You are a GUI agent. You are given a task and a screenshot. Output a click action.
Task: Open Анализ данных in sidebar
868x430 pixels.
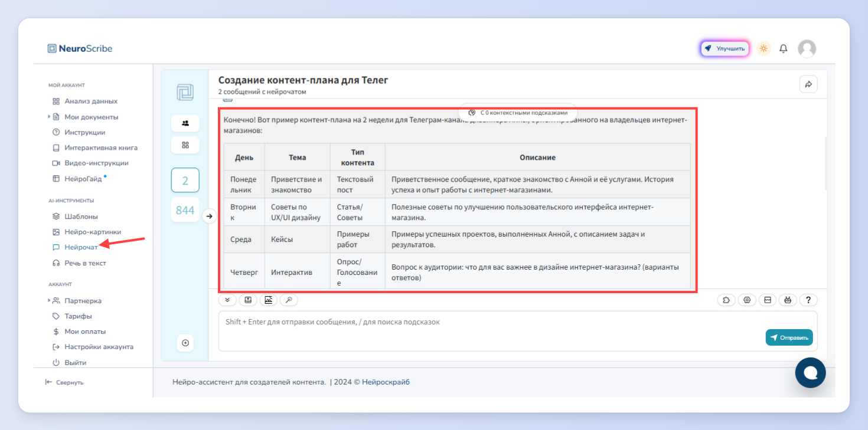(x=91, y=101)
